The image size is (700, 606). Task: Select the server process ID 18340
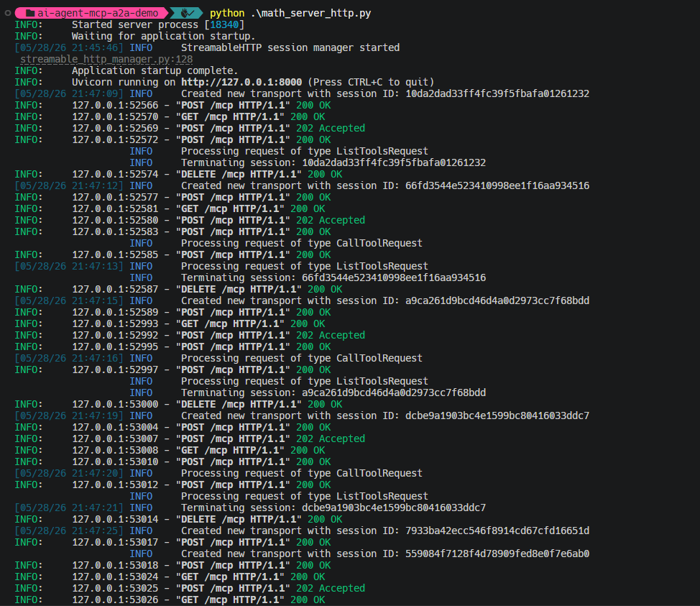coord(224,25)
